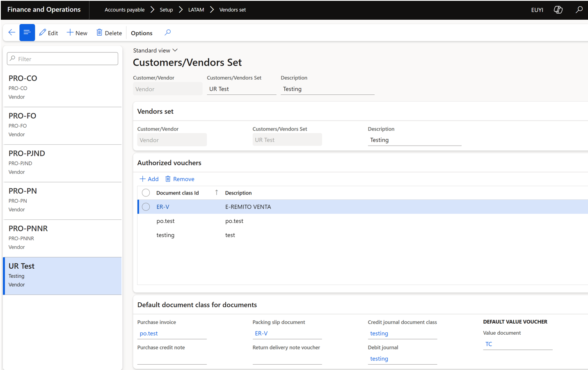Sort by Document class Id column

click(177, 193)
